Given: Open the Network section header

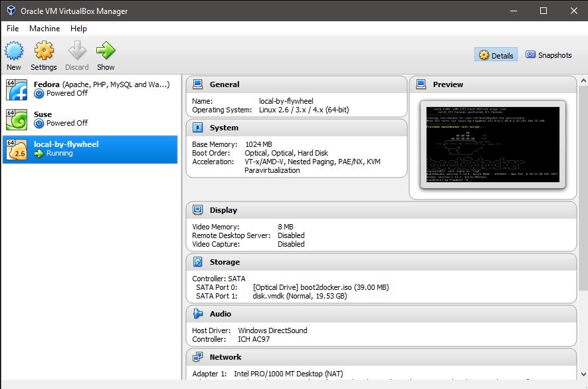Looking at the screenshot, I should (381, 357).
